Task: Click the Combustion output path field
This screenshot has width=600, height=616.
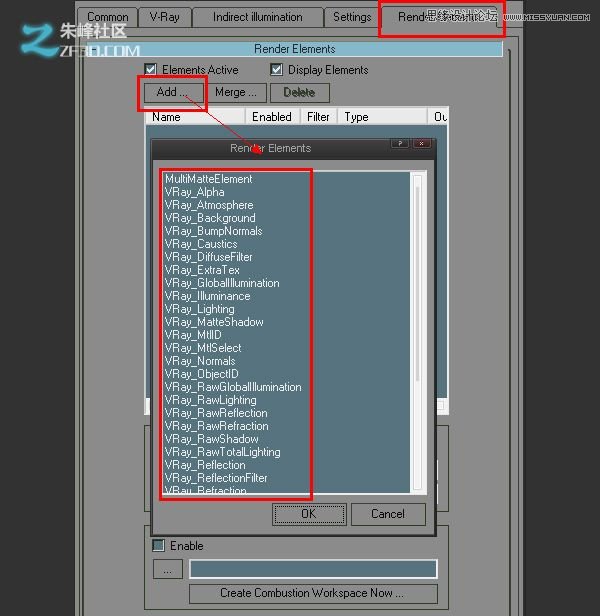Action: pos(313,569)
